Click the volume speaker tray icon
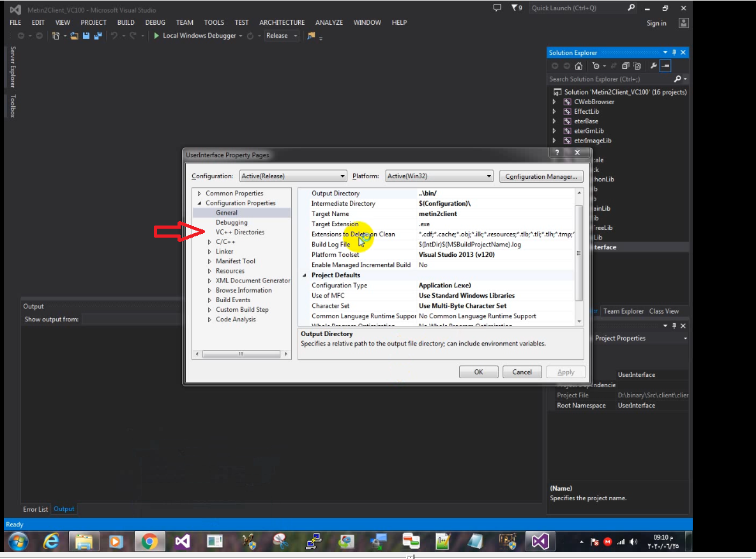Image resolution: width=756 pixels, height=559 pixels. [x=633, y=542]
